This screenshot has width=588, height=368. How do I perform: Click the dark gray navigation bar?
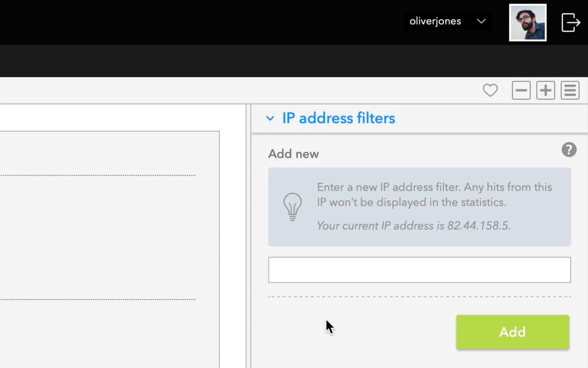[294, 61]
